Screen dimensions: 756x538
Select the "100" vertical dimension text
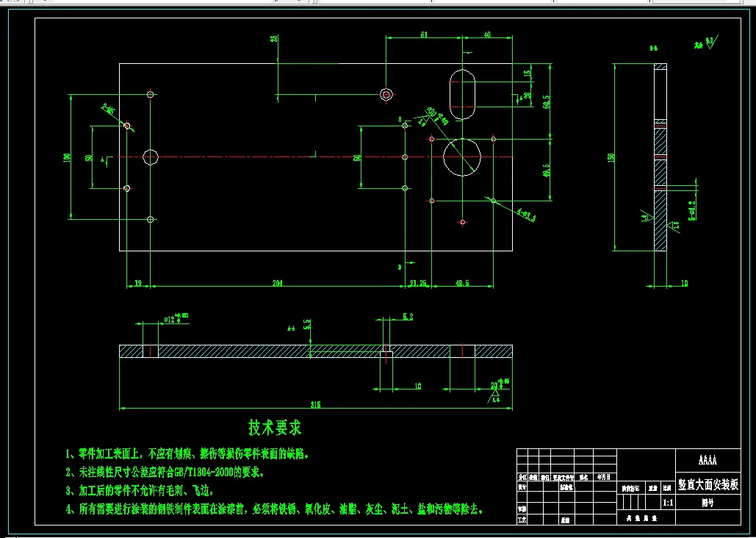(x=67, y=157)
